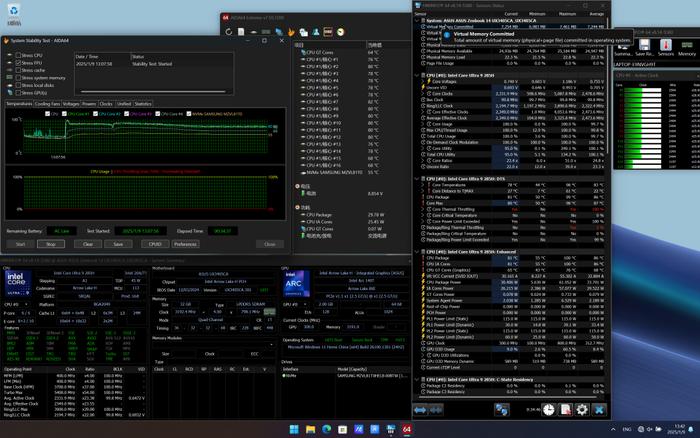The height and width of the screenshot is (438, 700).
Task: Click the HWiNFO sensor list vertical scrollbar
Action: pos(607,85)
